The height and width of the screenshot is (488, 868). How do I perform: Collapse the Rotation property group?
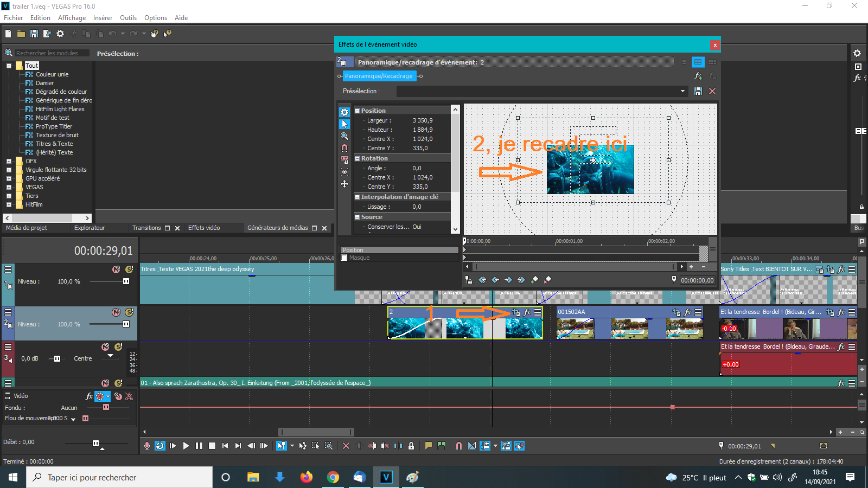click(x=358, y=159)
